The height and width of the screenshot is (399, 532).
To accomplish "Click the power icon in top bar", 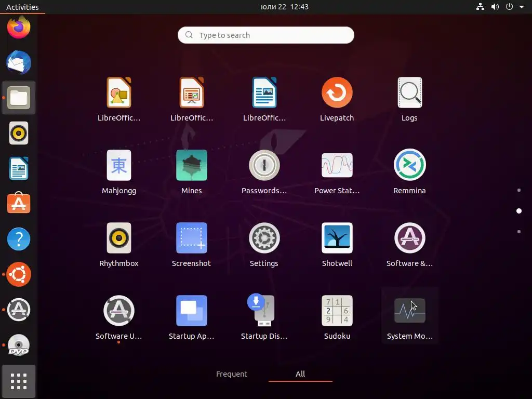I will point(509,7).
